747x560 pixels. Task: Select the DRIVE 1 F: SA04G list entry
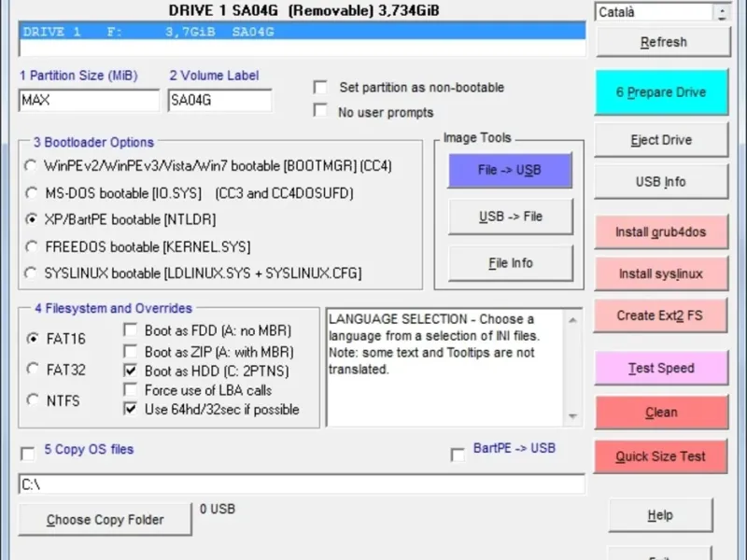[303, 32]
